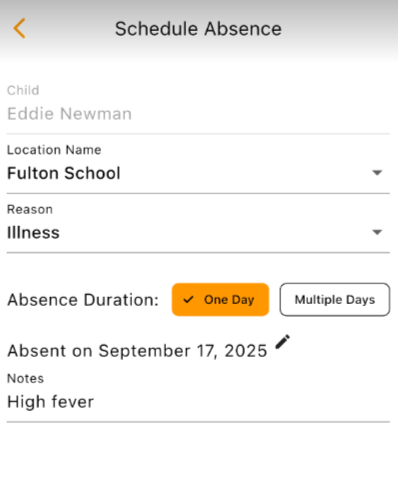Click the Location Name label

click(x=54, y=150)
